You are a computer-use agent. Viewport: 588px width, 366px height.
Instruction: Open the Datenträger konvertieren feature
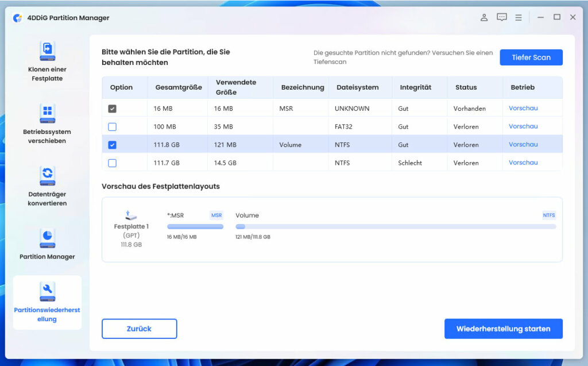(47, 174)
